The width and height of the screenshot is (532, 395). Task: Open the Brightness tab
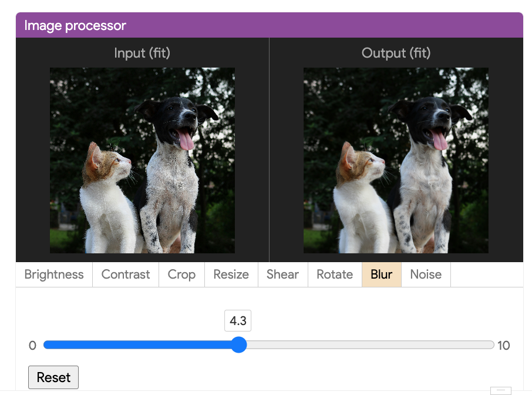pos(54,275)
